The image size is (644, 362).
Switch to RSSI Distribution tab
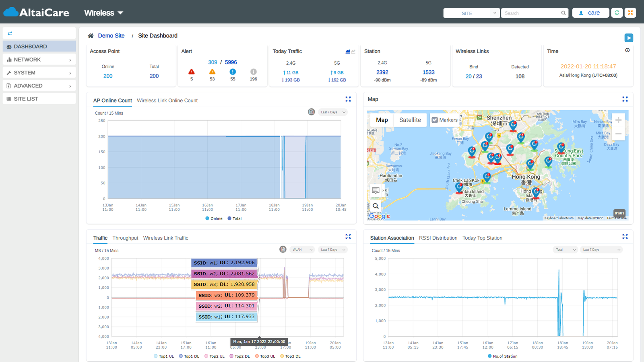pos(438,238)
